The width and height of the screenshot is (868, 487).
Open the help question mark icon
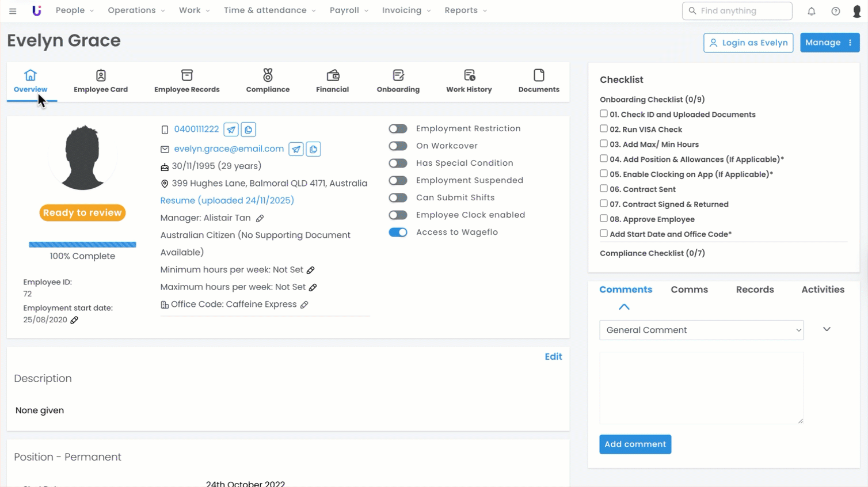click(x=835, y=11)
